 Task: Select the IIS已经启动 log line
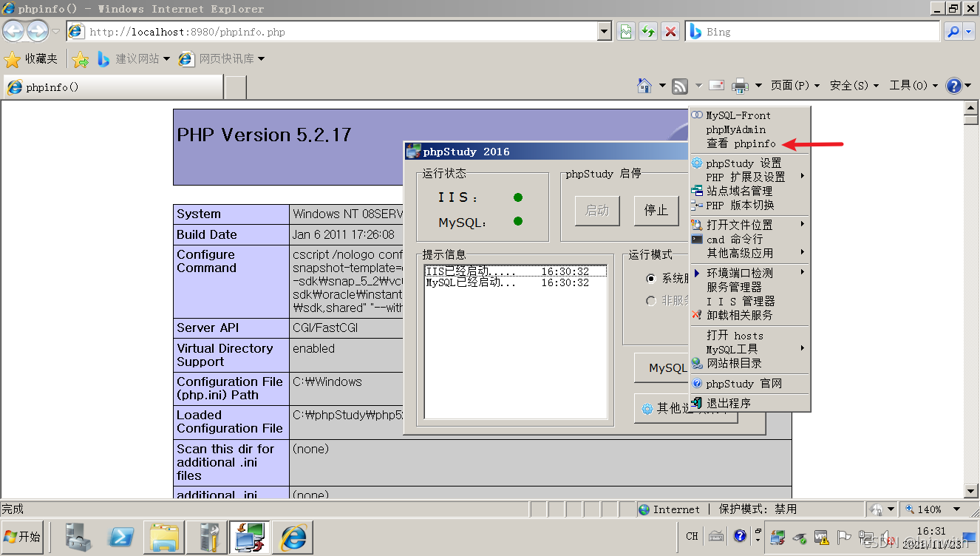click(516, 271)
